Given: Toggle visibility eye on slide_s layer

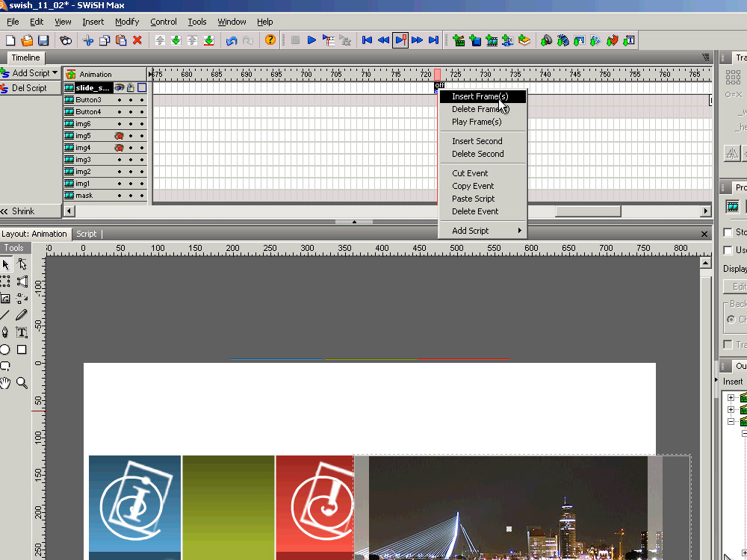Looking at the screenshot, I should (119, 88).
